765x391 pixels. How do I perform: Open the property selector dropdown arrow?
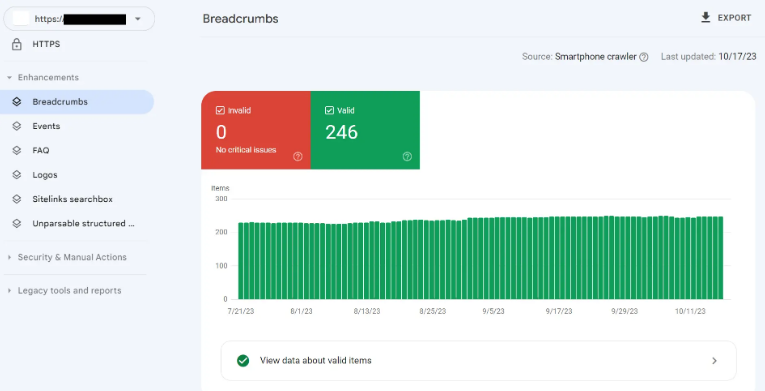(x=138, y=19)
